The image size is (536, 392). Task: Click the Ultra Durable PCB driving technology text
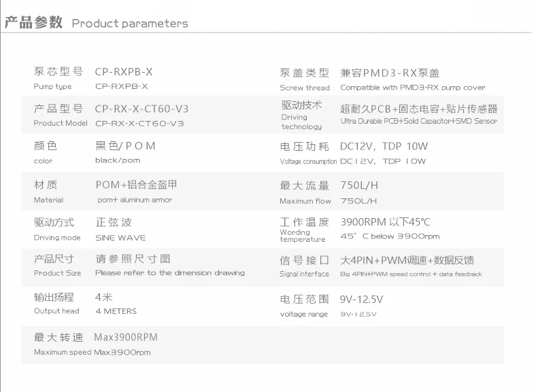click(x=418, y=121)
